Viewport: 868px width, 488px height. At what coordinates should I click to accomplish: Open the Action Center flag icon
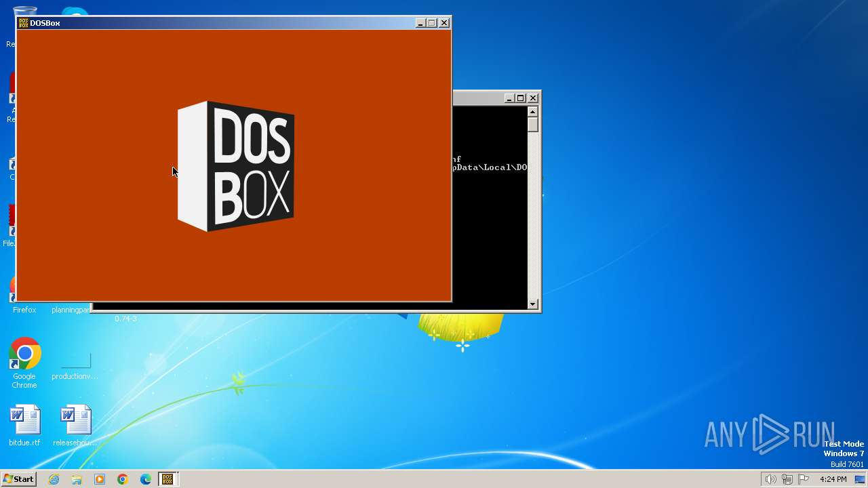click(x=804, y=479)
